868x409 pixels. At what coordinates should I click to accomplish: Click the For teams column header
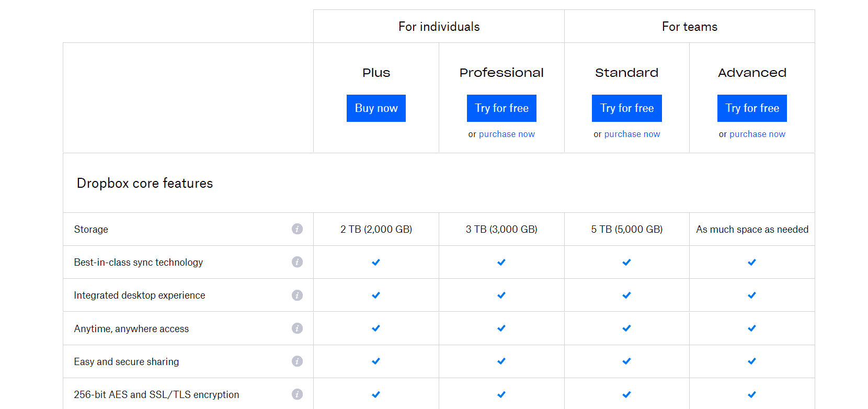coord(690,27)
